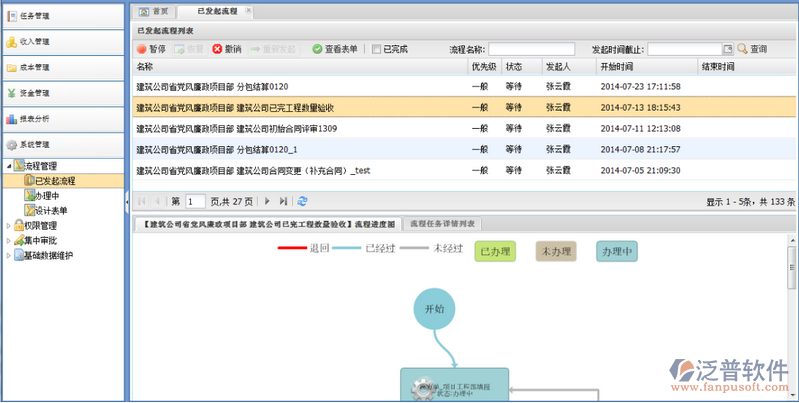This screenshot has height=403, width=799.
Task: Switch to the 流程任务详情列表 tab
Action: pos(442,224)
